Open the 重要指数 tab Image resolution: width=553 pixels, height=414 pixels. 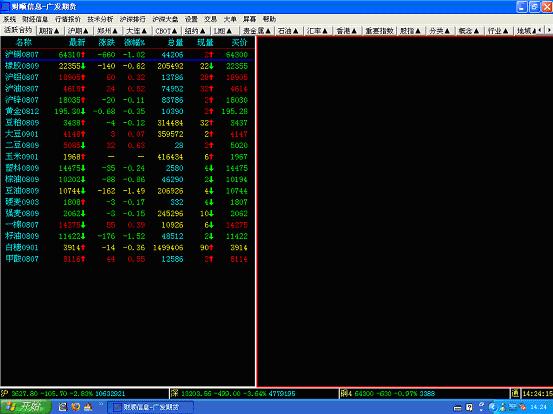[379, 31]
